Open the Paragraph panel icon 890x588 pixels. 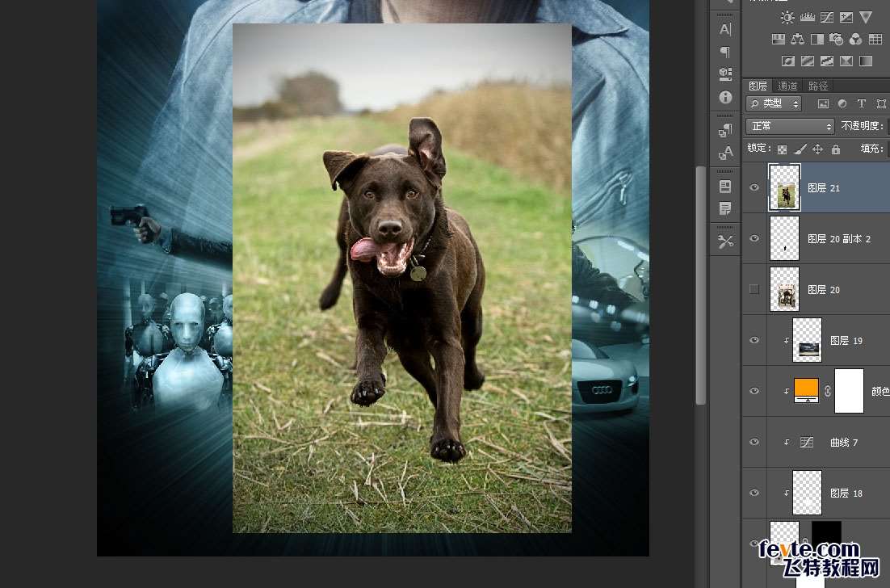pyautogui.click(x=725, y=52)
